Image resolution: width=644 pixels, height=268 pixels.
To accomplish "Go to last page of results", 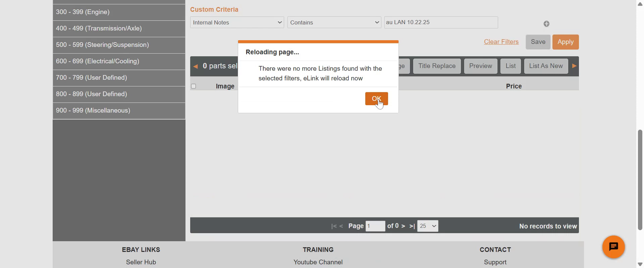I will (x=412, y=226).
